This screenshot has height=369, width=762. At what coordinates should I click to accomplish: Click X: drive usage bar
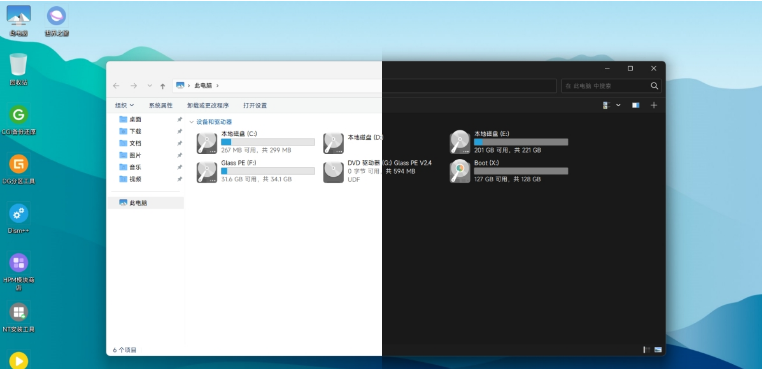pos(521,171)
